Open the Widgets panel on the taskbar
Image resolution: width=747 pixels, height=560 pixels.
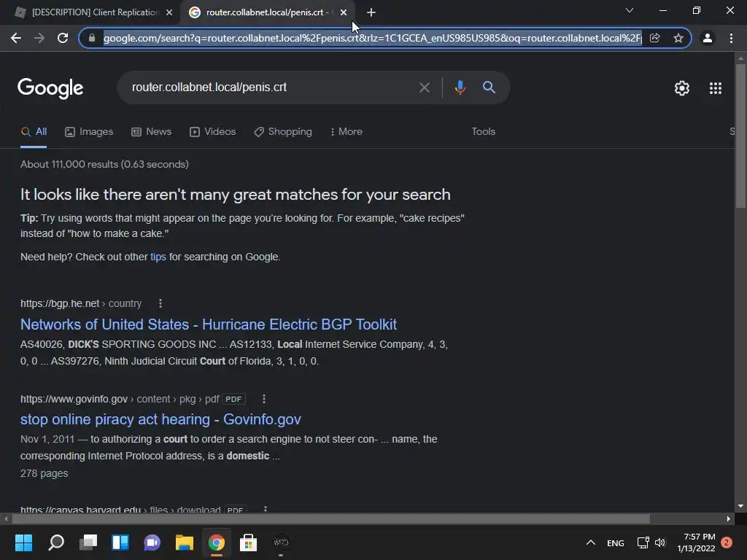tap(120, 542)
